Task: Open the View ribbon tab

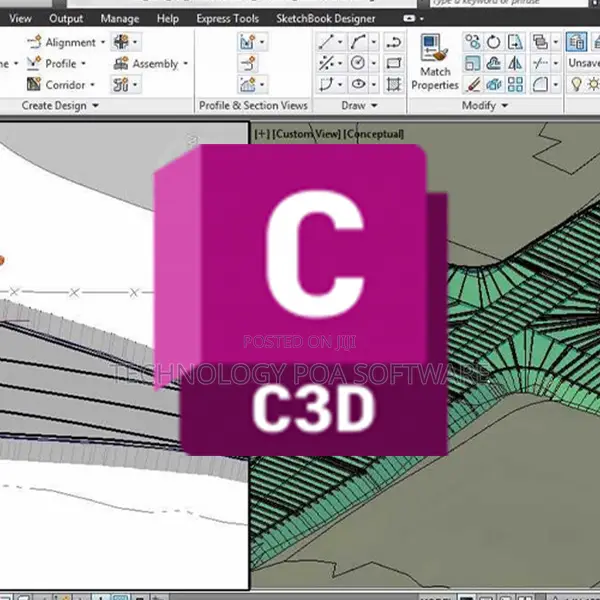Action: [20, 18]
